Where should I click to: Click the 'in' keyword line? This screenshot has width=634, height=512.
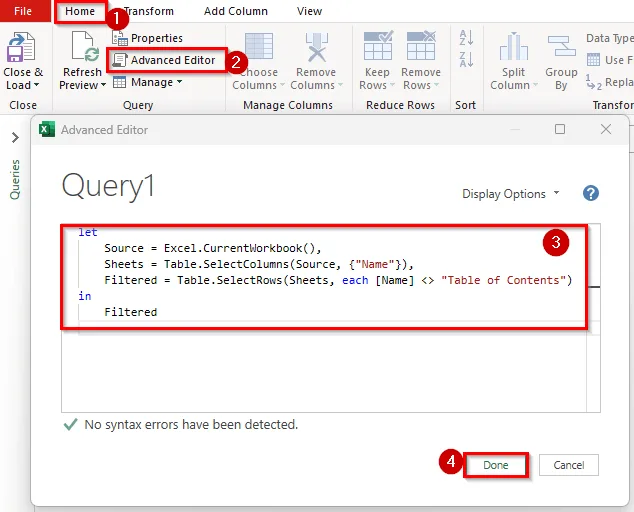coord(85,296)
